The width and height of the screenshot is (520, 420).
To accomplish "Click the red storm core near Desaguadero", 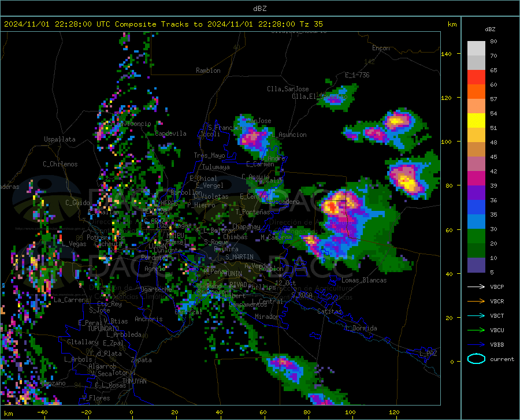I will point(332,208).
